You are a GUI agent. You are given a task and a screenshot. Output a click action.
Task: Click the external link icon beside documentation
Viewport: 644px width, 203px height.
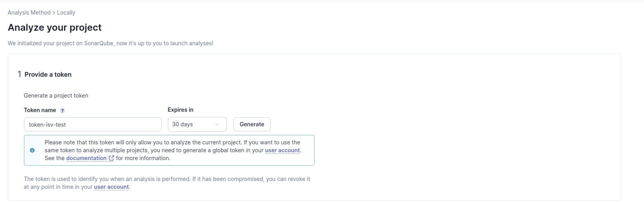coord(111,158)
